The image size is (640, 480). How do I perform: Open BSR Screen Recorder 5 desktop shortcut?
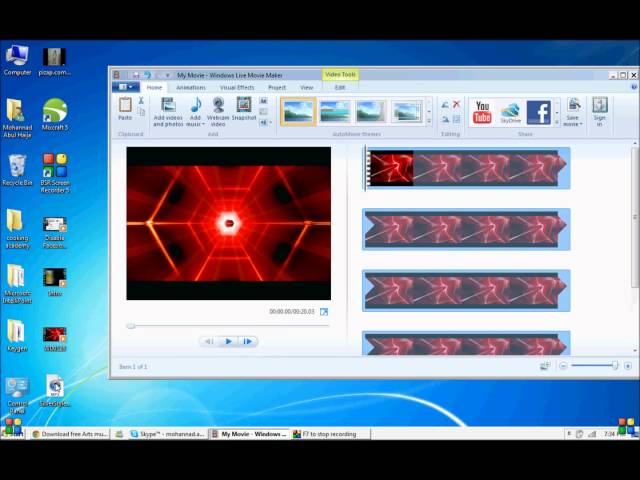pyautogui.click(x=55, y=173)
